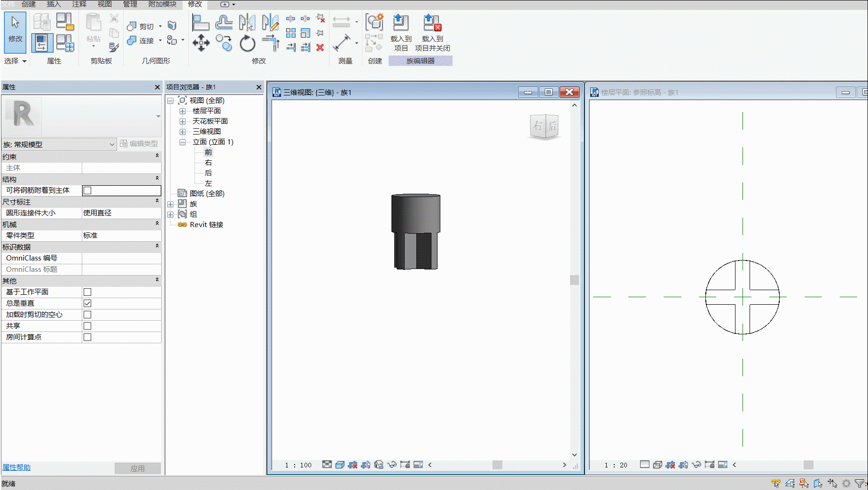Open the 视图 ribbon tab
Screen dimensions: 868x490
104,4
